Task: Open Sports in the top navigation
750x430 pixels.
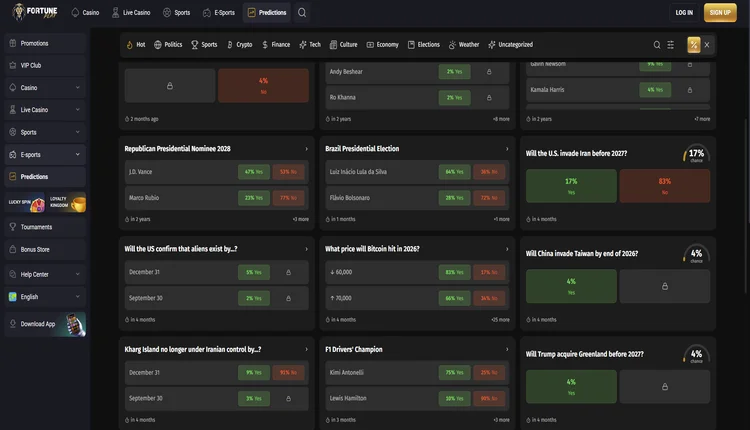Action: tap(176, 12)
